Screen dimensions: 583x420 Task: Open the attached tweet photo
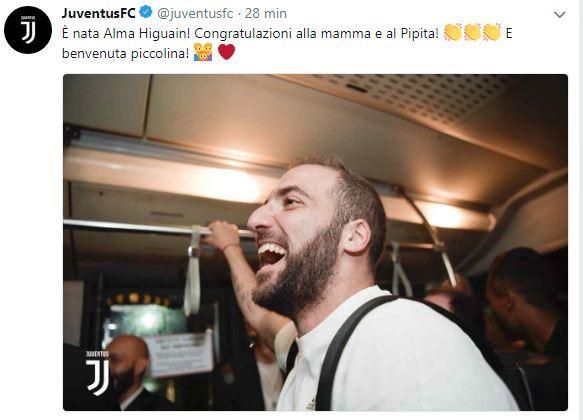[315, 242]
